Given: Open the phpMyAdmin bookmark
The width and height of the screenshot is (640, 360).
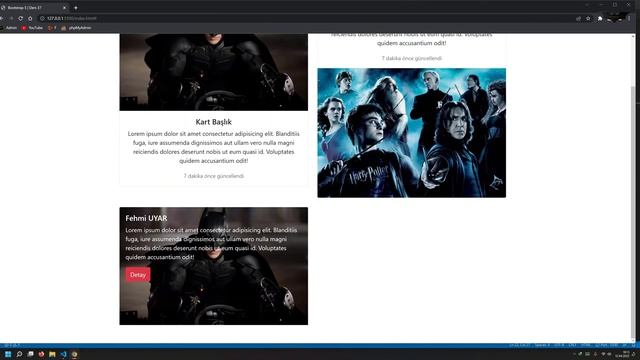Looking at the screenshot, I should pyautogui.click(x=76, y=28).
